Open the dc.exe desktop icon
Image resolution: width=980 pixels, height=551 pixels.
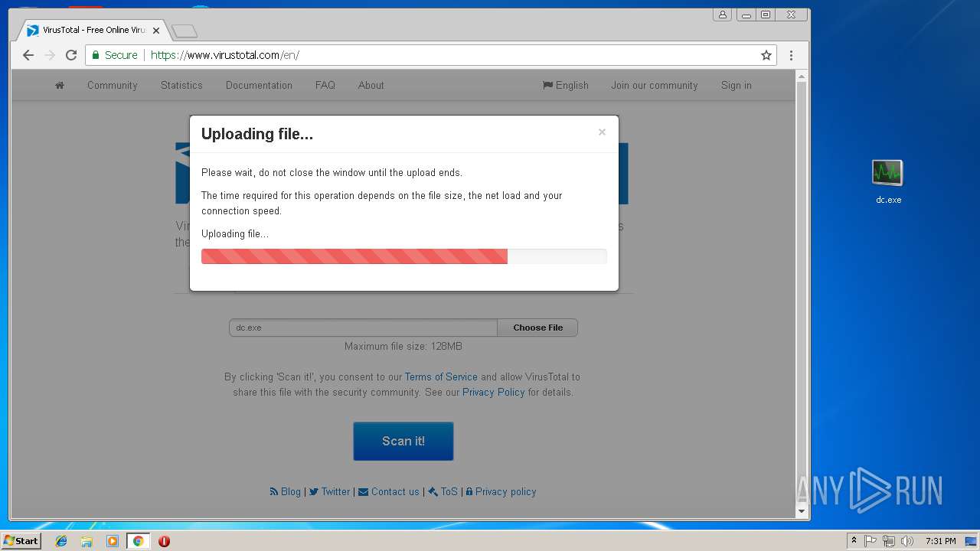tap(888, 182)
